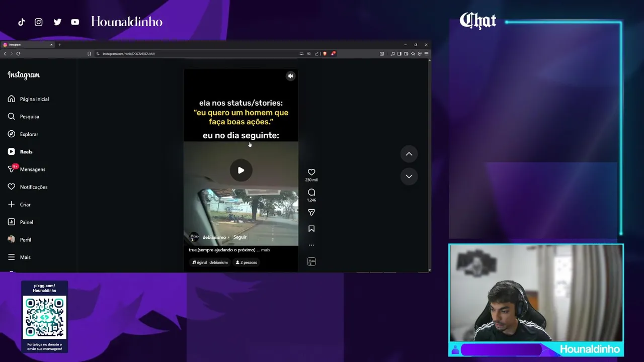Viewport: 644px width, 362px height.
Task: Click the Instagram page vertical scrollbar
Action: 429,165
